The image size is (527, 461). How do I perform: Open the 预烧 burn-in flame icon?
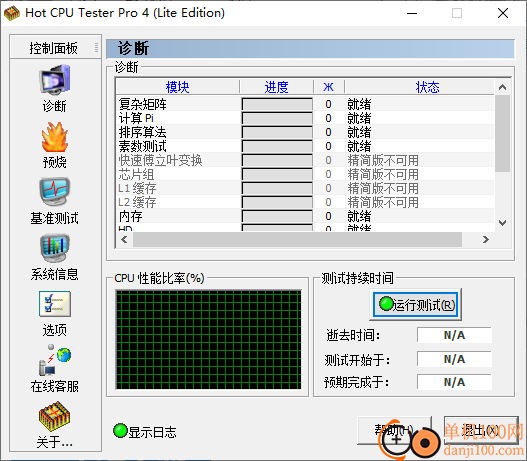[55, 137]
